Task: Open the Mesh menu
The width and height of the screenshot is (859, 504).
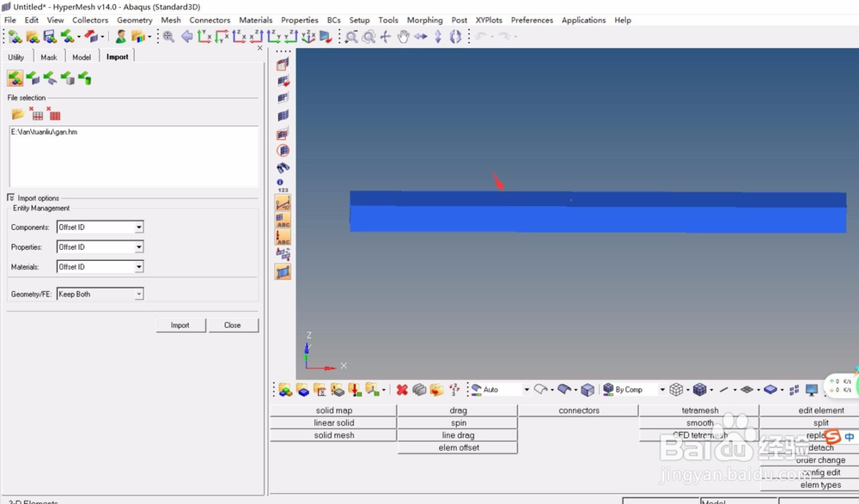Action: tap(170, 20)
